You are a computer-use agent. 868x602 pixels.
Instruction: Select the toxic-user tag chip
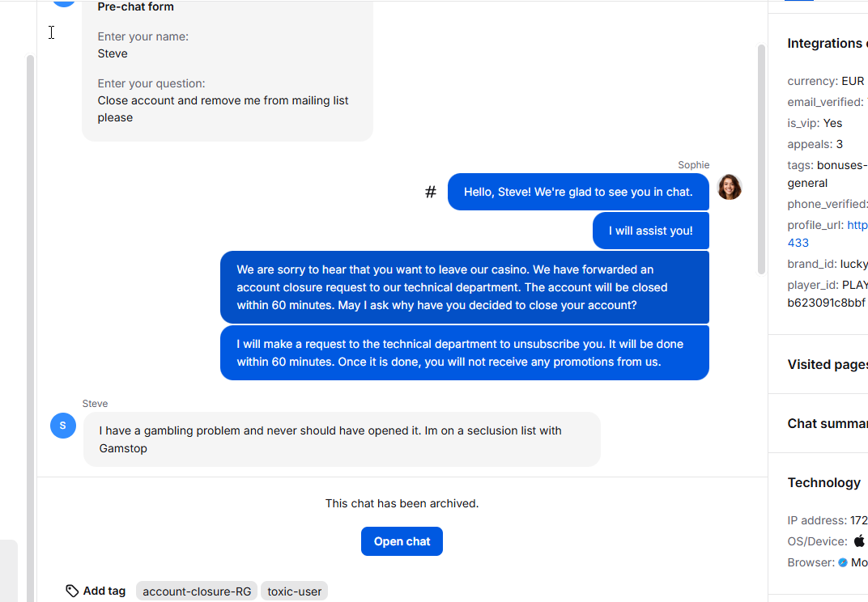295,591
